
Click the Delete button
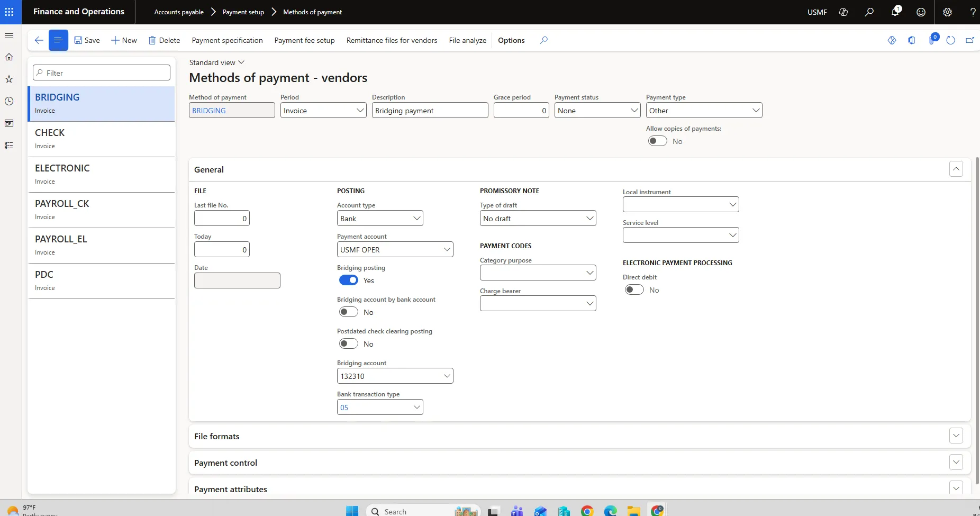coord(164,40)
